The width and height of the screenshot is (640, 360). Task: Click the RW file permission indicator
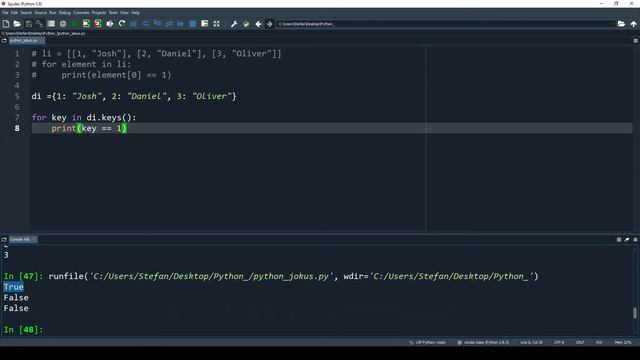[599, 342]
